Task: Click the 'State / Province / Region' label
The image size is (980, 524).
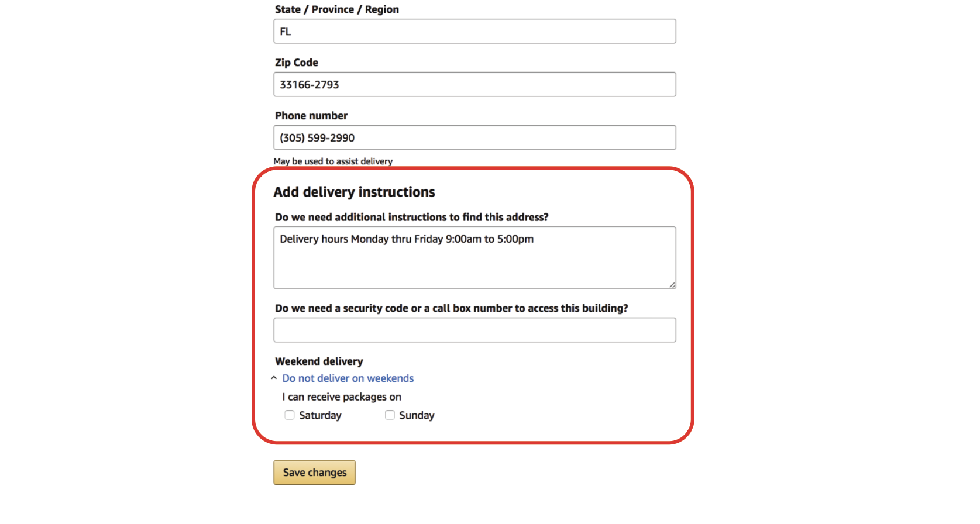Action: (337, 9)
